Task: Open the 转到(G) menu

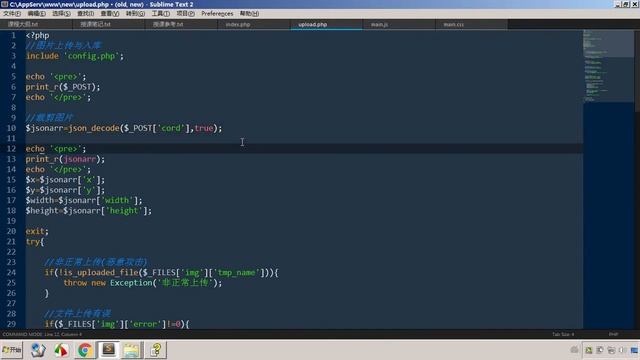Action: pos(135,13)
